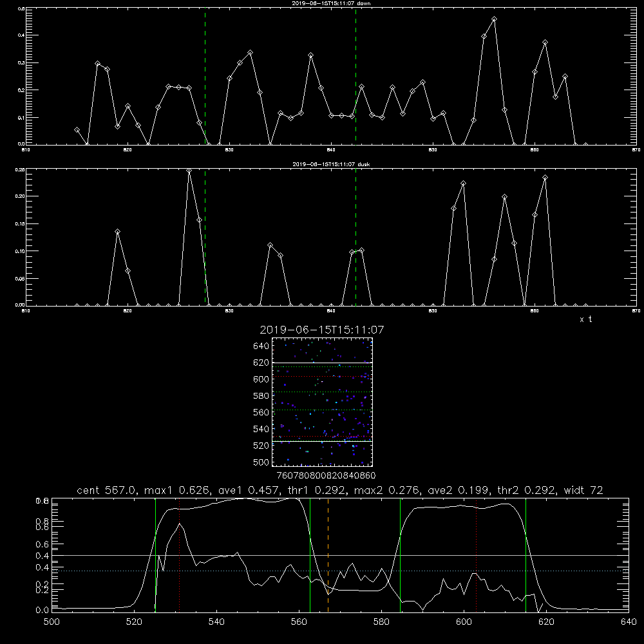The height and width of the screenshot is (644, 644).
Task: Click scatter image y-axis label "580"
Action: 261,396
